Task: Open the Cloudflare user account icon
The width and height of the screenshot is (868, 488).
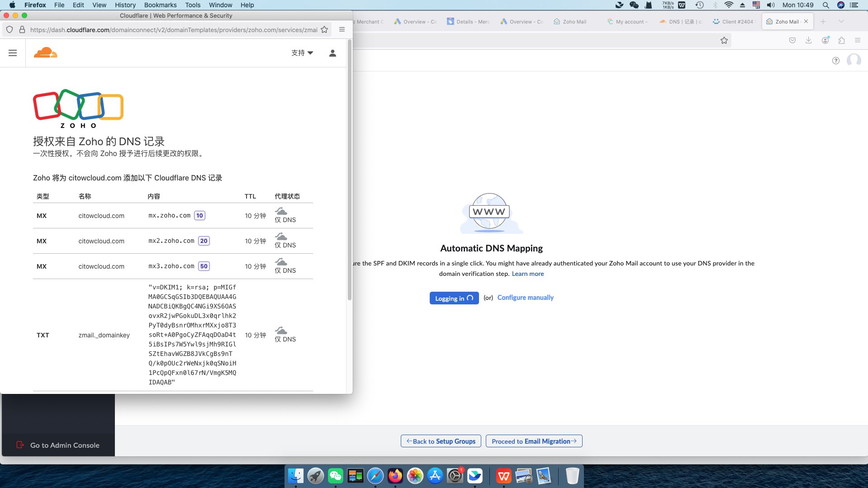Action: (x=332, y=53)
